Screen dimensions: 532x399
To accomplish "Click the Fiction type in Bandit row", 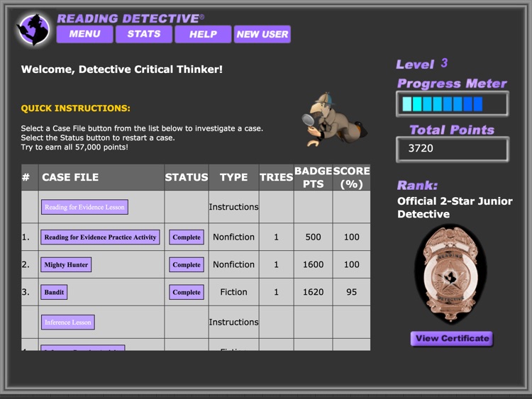I will [234, 292].
